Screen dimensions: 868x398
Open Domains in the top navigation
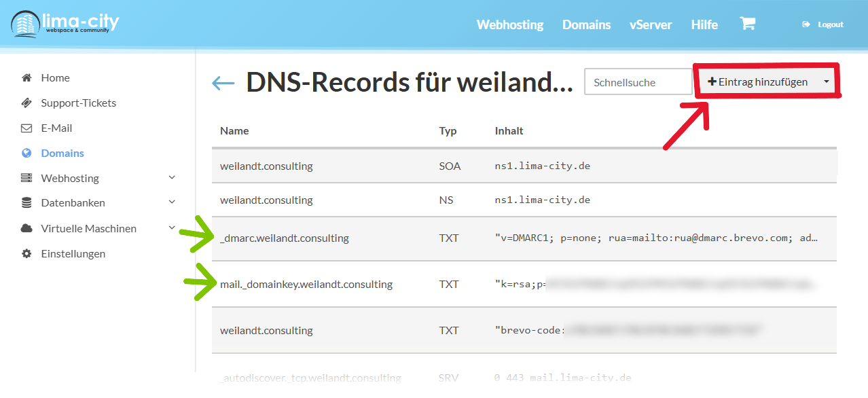click(586, 24)
